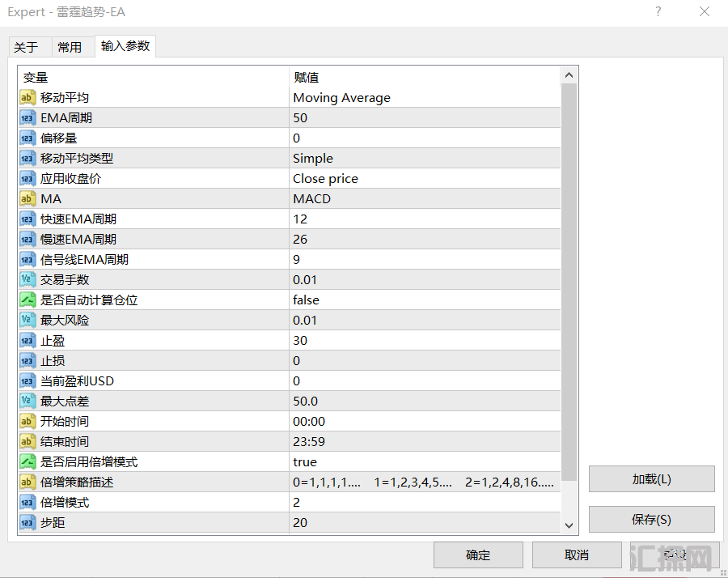The width and height of the screenshot is (728, 578).
Task: Click the integer icon beside 倍增模式
Action: [x=28, y=502]
